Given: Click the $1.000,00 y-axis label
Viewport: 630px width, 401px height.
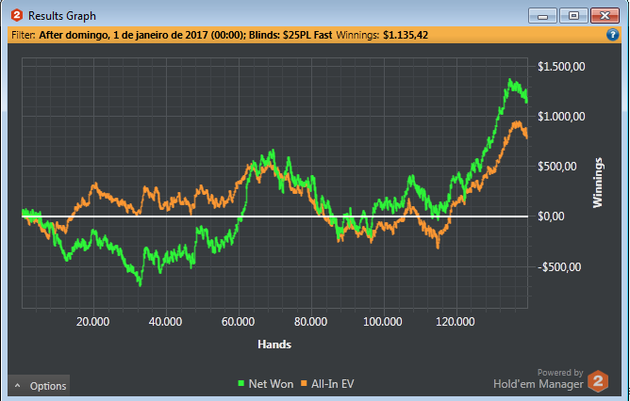Looking at the screenshot, I should tap(561, 117).
